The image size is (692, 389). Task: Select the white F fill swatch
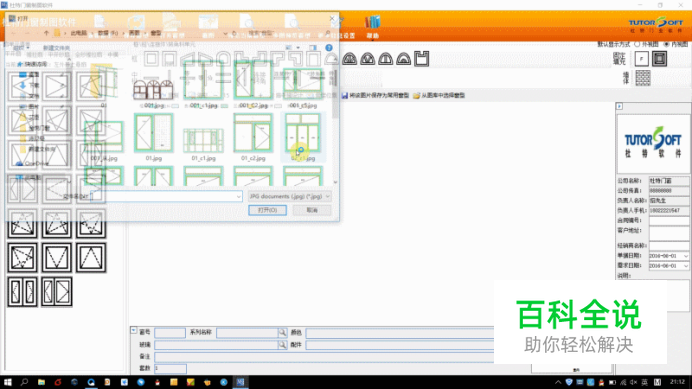(641, 59)
